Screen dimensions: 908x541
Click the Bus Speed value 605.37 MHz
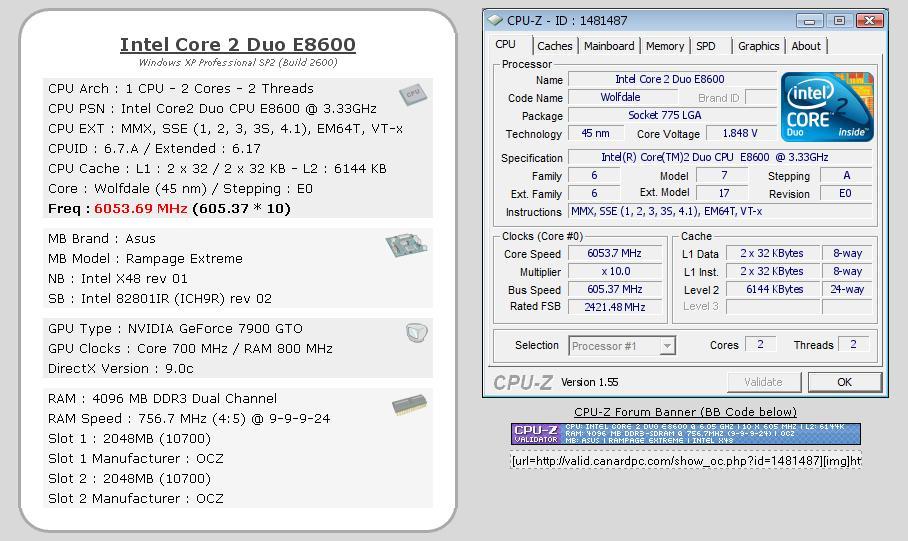pos(614,289)
